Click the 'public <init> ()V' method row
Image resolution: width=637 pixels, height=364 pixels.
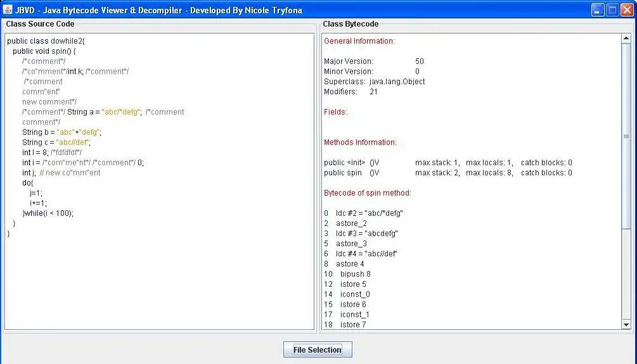448,163
